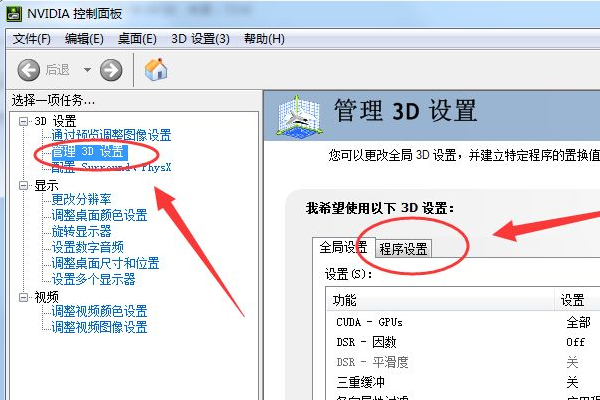
Task: Open 配置 Surround、PhysX item
Action: coord(111,167)
